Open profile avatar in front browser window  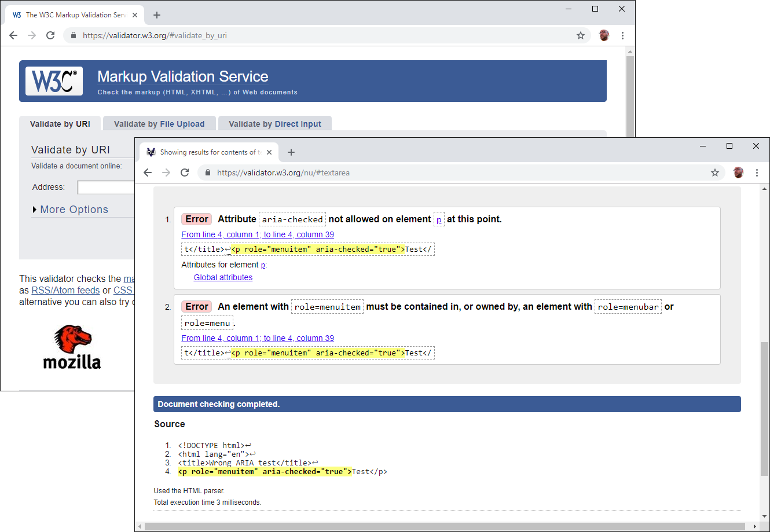(738, 173)
